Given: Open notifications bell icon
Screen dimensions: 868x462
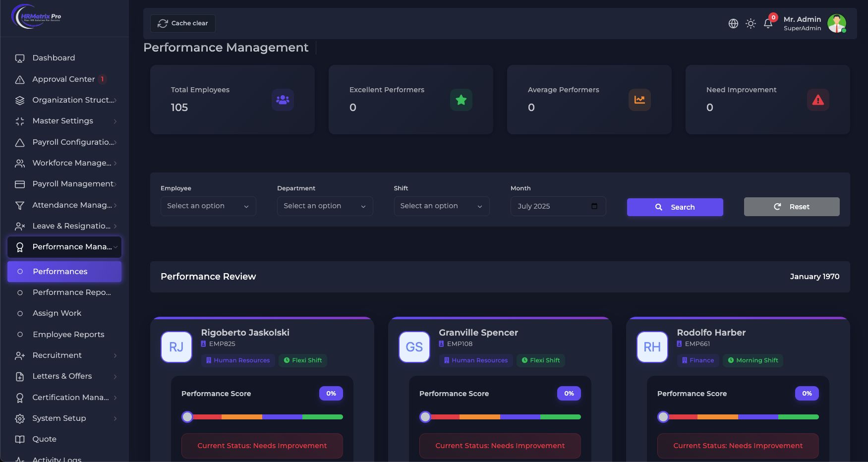Looking at the screenshot, I should [768, 23].
